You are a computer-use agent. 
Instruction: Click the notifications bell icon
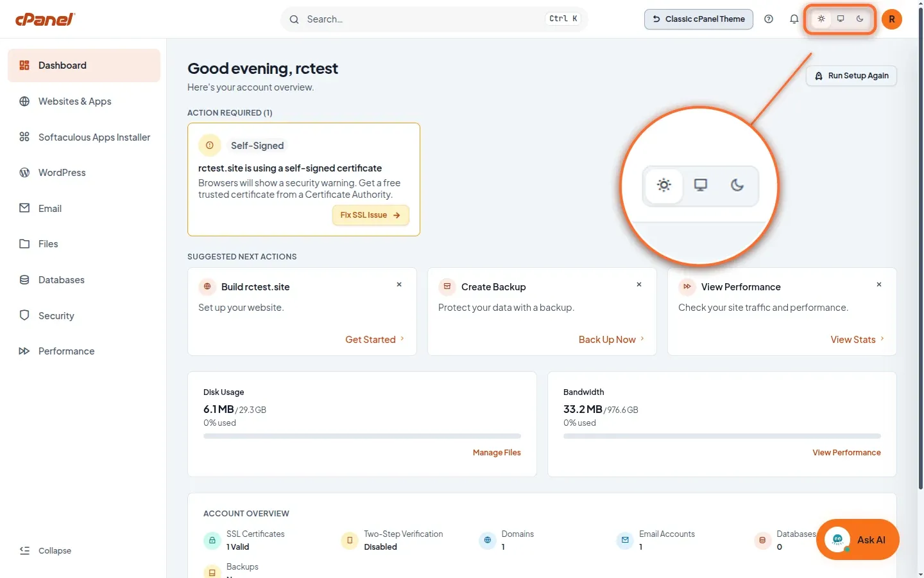(794, 19)
